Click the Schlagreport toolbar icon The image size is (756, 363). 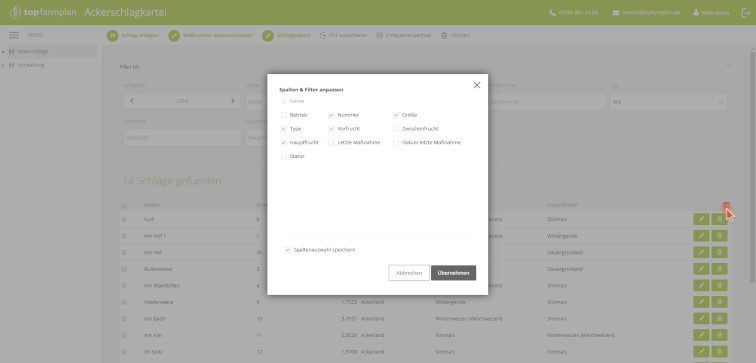click(268, 36)
